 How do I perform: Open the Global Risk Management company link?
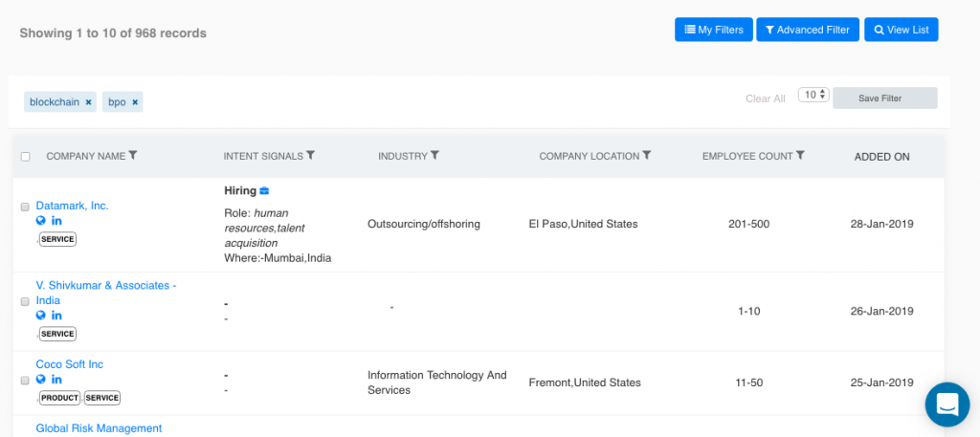click(99, 428)
